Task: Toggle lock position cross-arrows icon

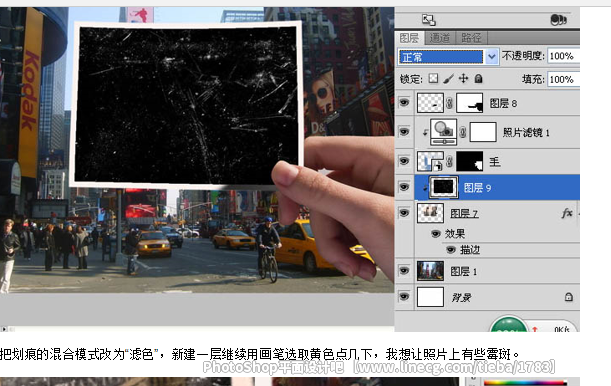Action: [463, 79]
